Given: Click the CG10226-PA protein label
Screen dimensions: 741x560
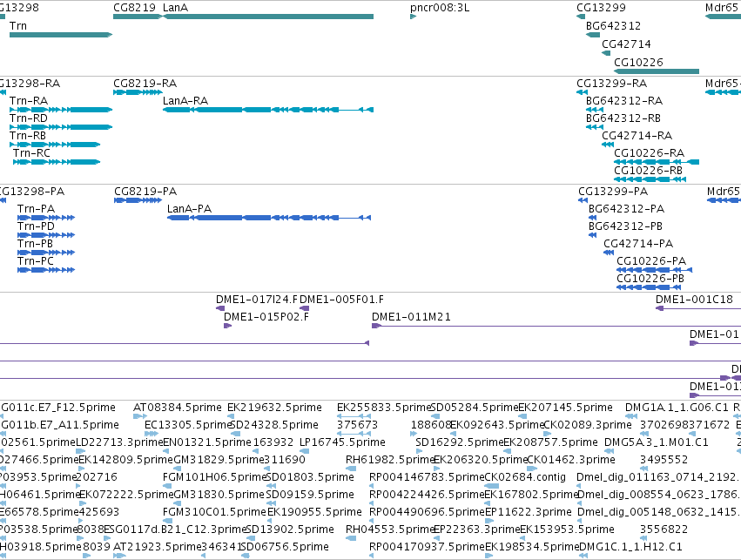Looking at the screenshot, I should (x=651, y=261).
